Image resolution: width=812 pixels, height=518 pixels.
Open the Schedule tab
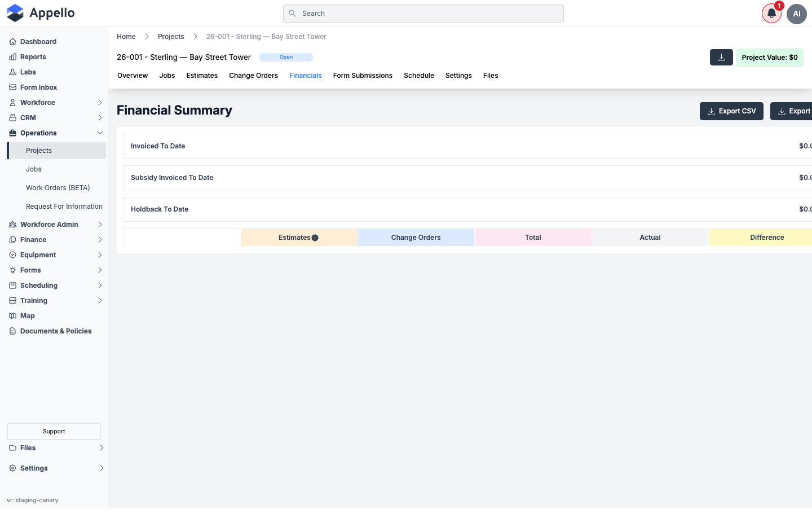[x=419, y=76]
